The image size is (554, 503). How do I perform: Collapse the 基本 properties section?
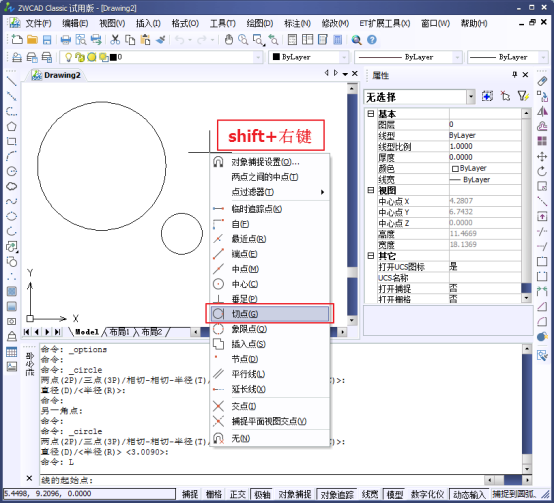pos(370,114)
